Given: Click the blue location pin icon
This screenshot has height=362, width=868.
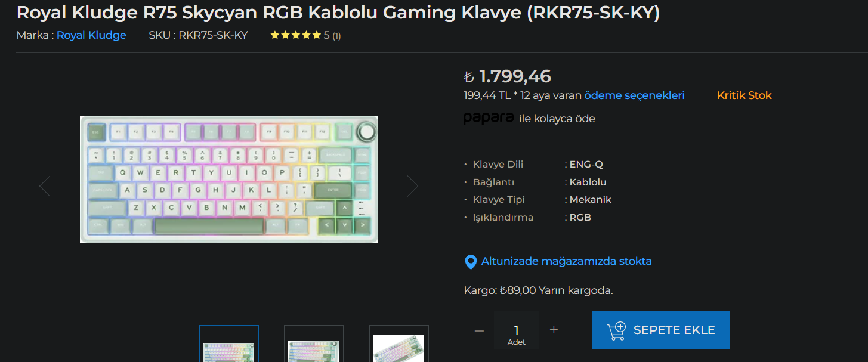Looking at the screenshot, I should [x=471, y=262].
